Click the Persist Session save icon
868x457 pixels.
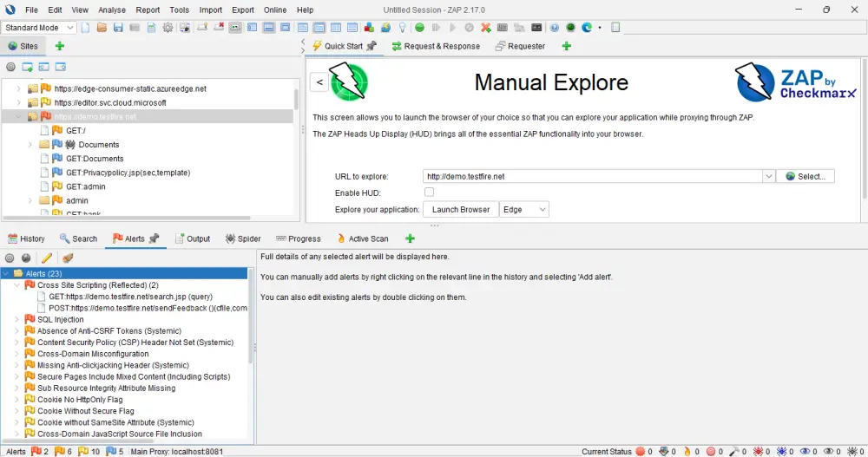118,28
